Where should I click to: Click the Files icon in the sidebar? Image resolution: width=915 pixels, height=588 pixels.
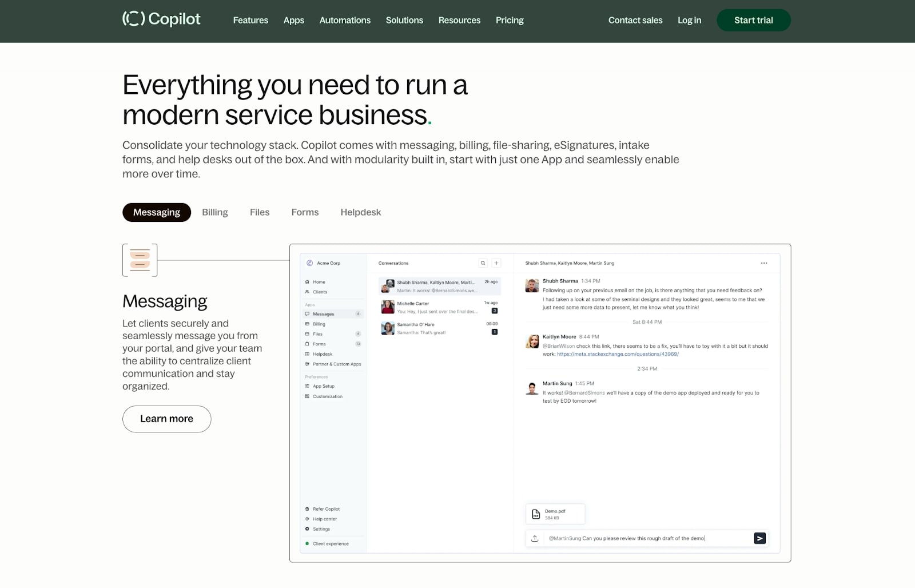pos(308,333)
